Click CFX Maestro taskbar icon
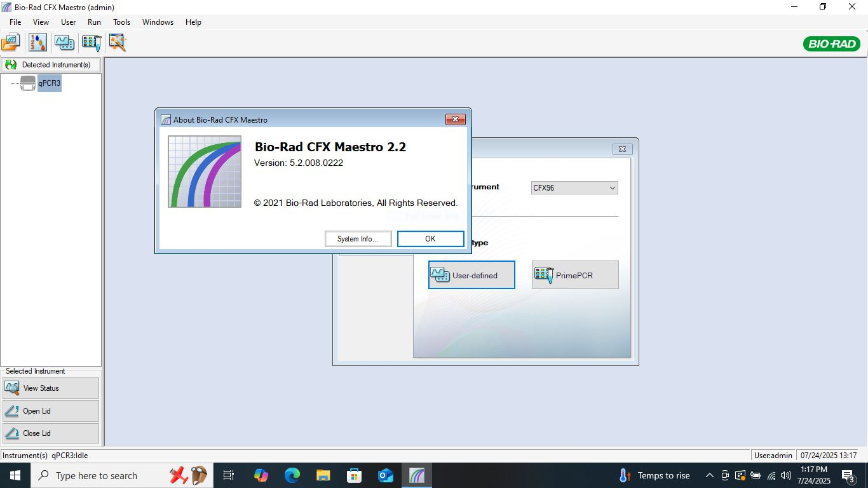 point(417,475)
